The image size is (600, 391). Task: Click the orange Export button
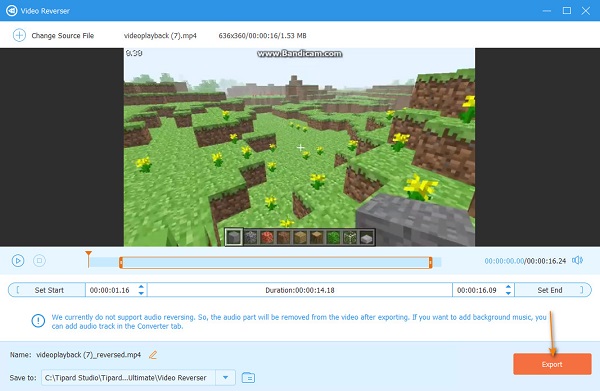coord(552,364)
